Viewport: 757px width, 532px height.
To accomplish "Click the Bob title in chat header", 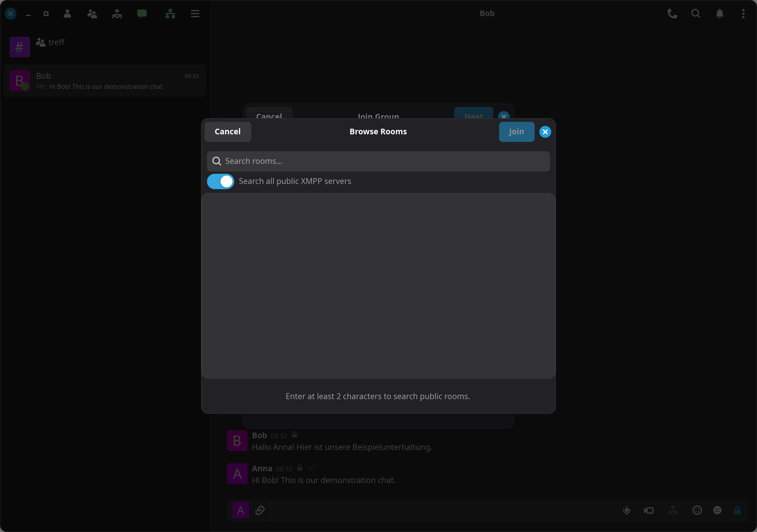I will [x=487, y=14].
